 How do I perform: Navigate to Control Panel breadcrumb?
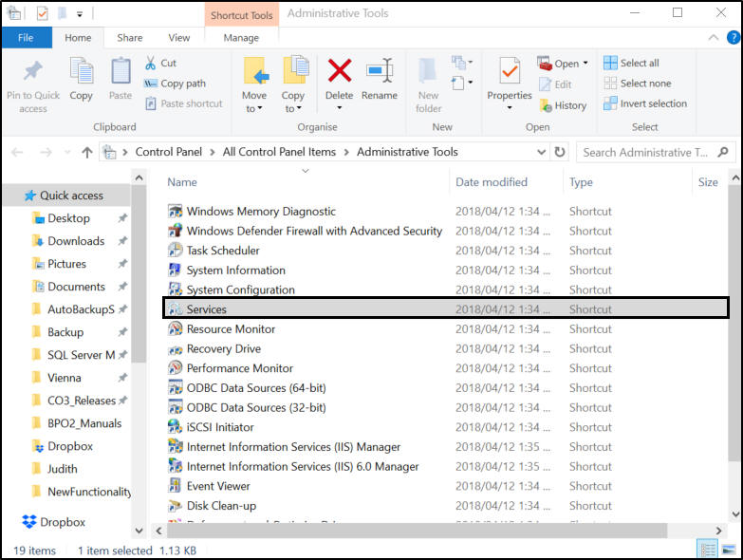click(168, 152)
